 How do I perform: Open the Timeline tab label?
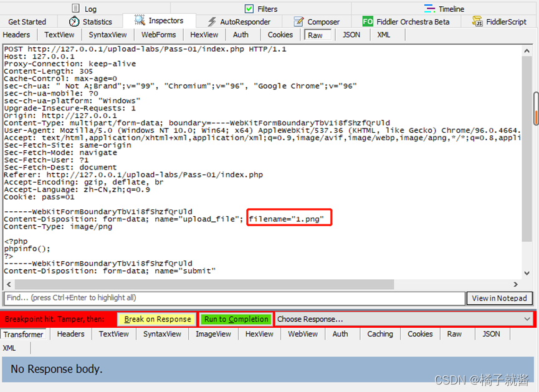(x=451, y=9)
